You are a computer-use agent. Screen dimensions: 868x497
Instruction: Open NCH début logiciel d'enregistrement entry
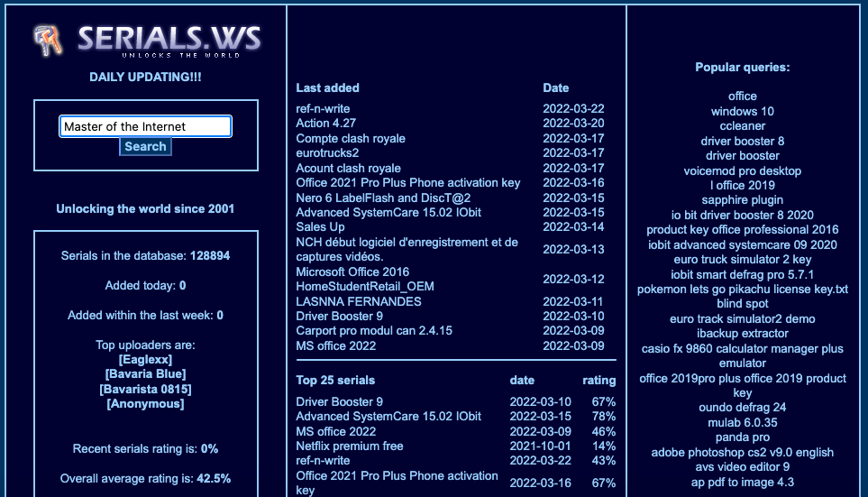407,249
